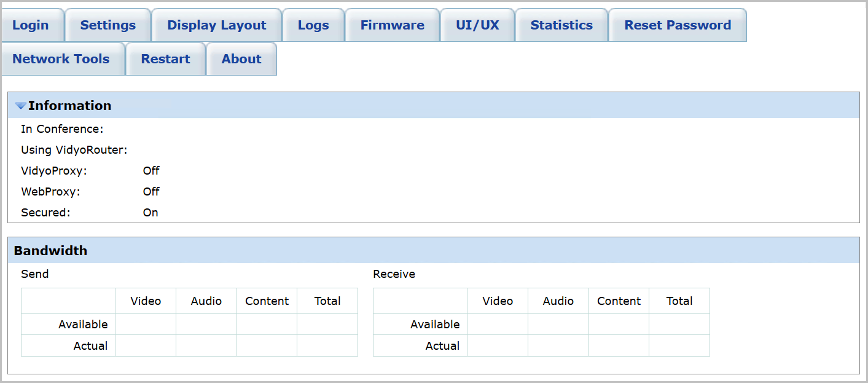The width and height of the screenshot is (868, 383).
Task: Open the Login tab
Action: coord(31,25)
